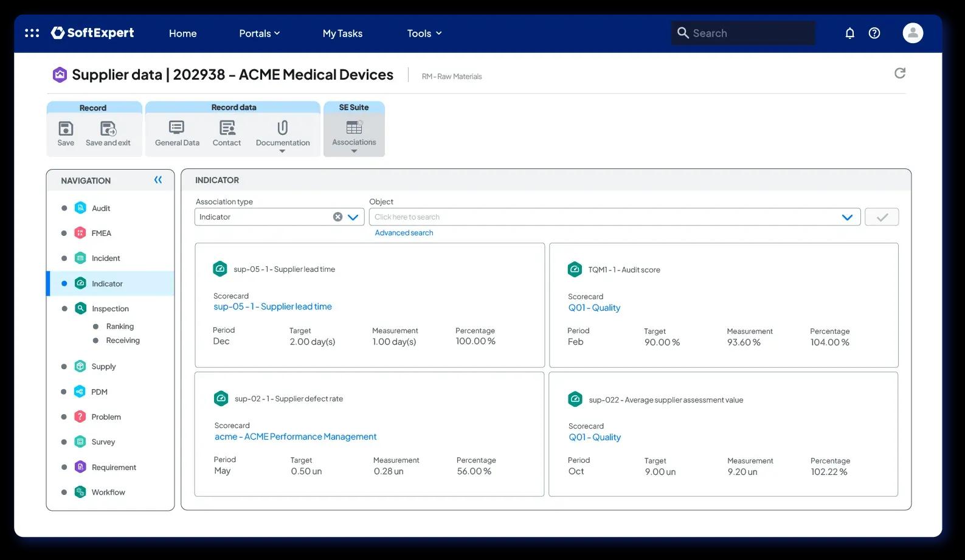Click the Documentation paperclip icon

tap(282, 128)
